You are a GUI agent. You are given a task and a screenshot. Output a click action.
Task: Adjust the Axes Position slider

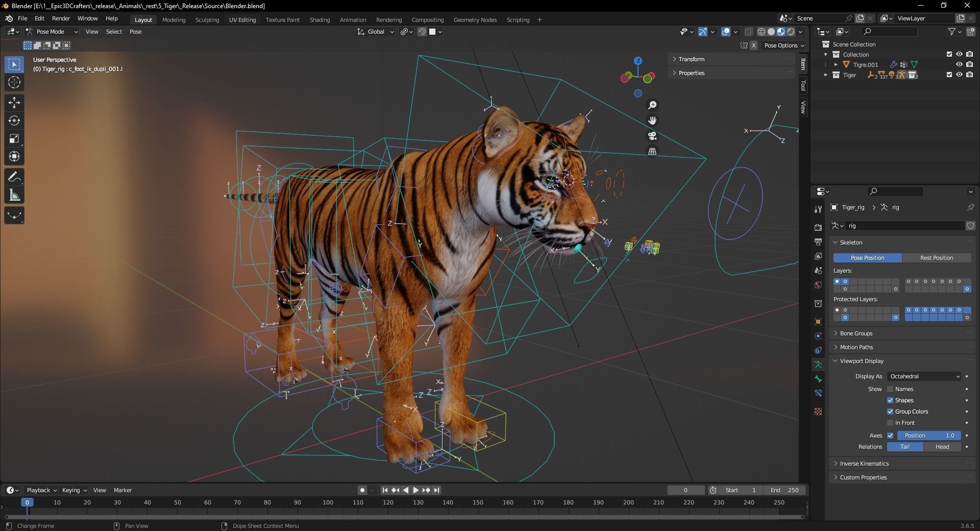coord(929,436)
